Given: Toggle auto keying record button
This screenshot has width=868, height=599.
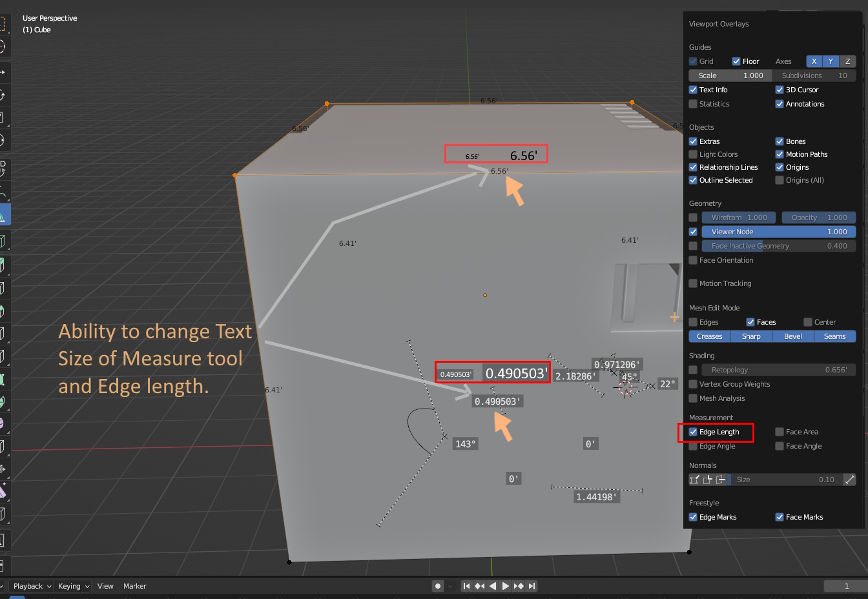Looking at the screenshot, I should click(x=438, y=586).
